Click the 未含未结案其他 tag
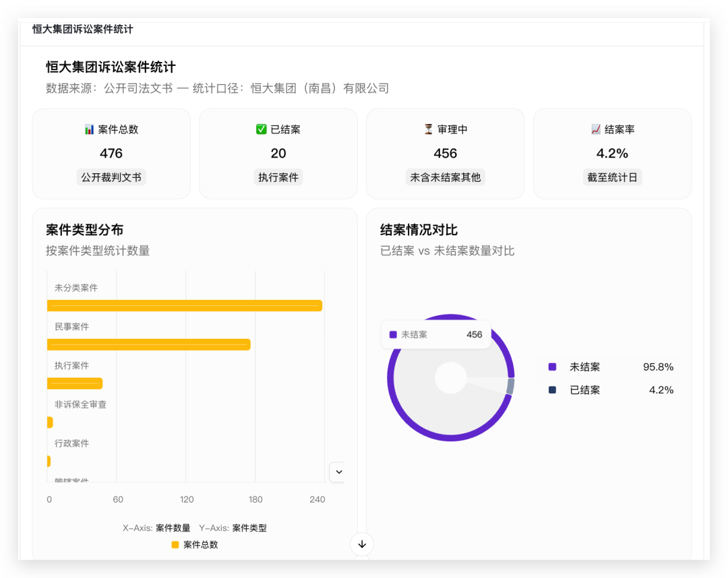 click(446, 177)
